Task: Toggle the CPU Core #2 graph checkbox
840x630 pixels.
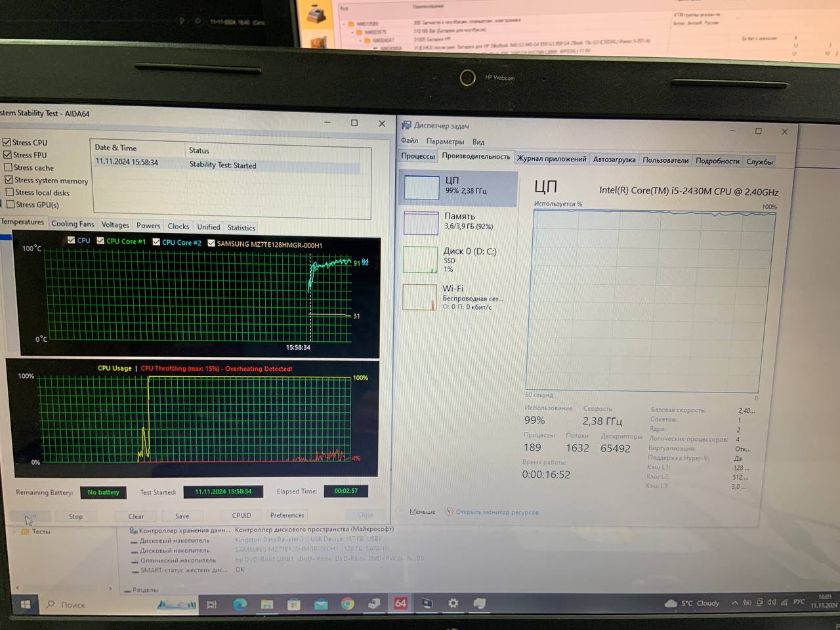Action: click(x=156, y=241)
